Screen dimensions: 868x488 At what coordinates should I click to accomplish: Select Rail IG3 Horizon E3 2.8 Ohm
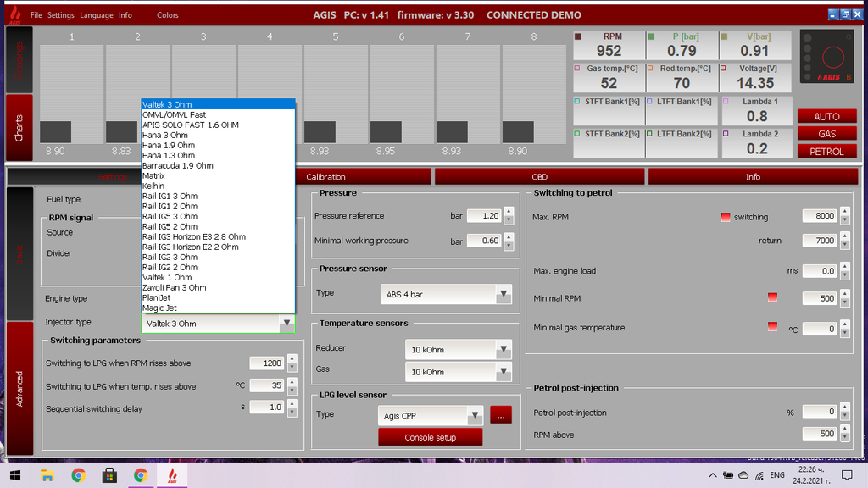tap(218, 236)
